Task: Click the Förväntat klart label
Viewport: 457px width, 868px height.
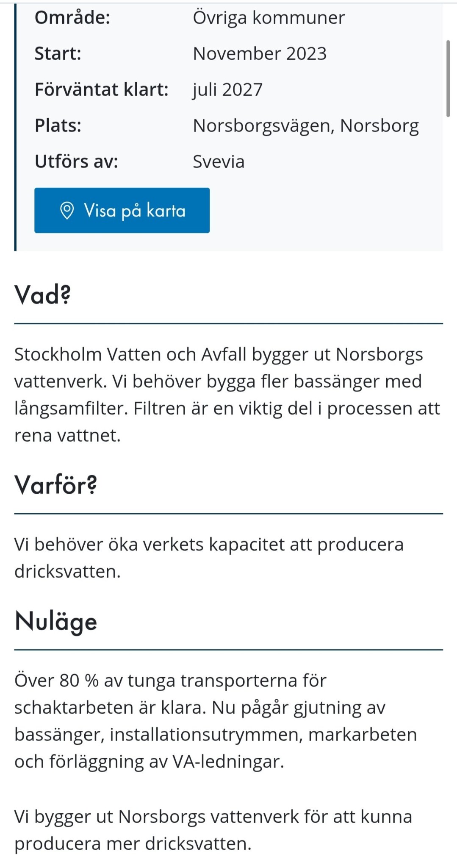Action: pyautogui.click(x=102, y=90)
